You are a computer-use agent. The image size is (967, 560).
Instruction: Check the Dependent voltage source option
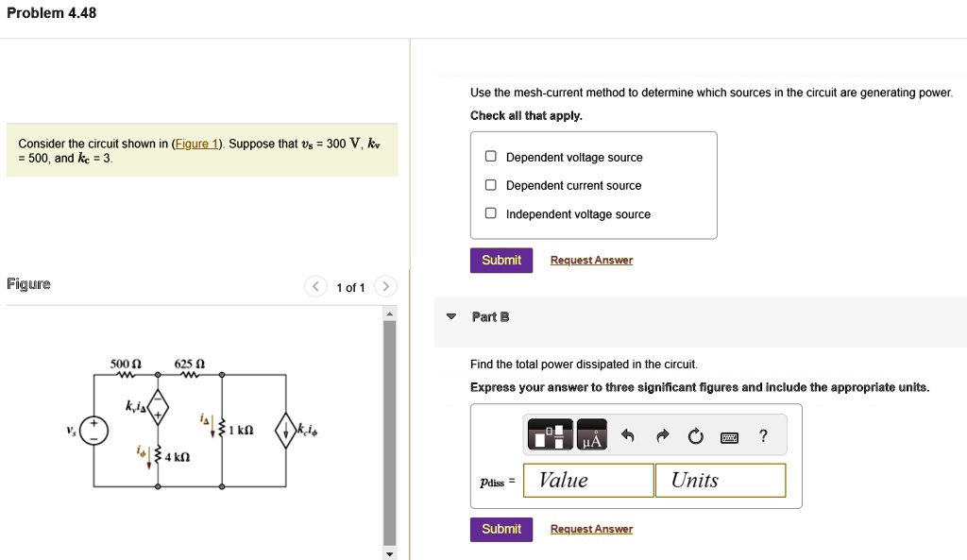(489, 157)
